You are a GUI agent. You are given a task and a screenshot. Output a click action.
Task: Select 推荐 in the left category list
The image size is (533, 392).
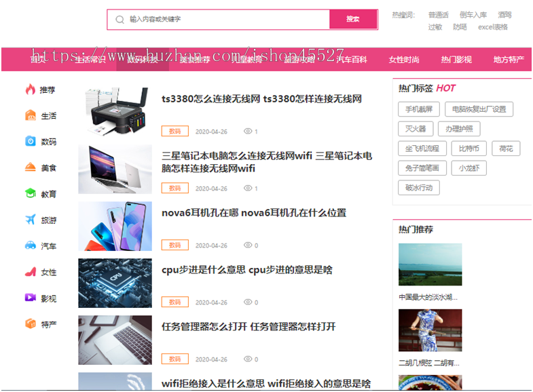tap(48, 90)
